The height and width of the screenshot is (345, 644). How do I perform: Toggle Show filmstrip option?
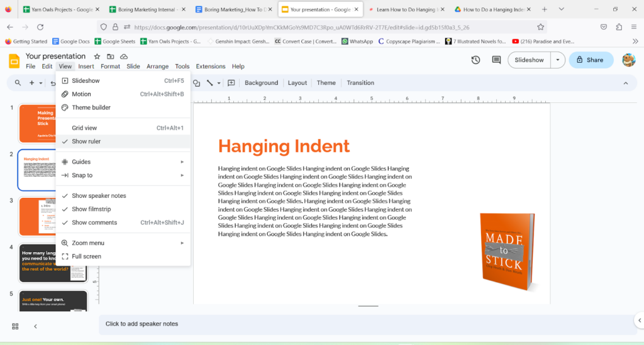coord(91,209)
